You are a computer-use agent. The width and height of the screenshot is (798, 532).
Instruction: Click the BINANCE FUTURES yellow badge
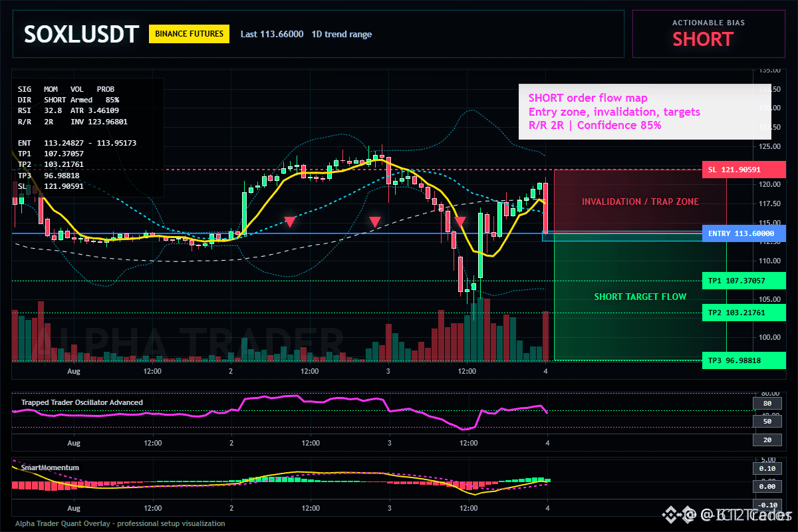pyautogui.click(x=189, y=34)
